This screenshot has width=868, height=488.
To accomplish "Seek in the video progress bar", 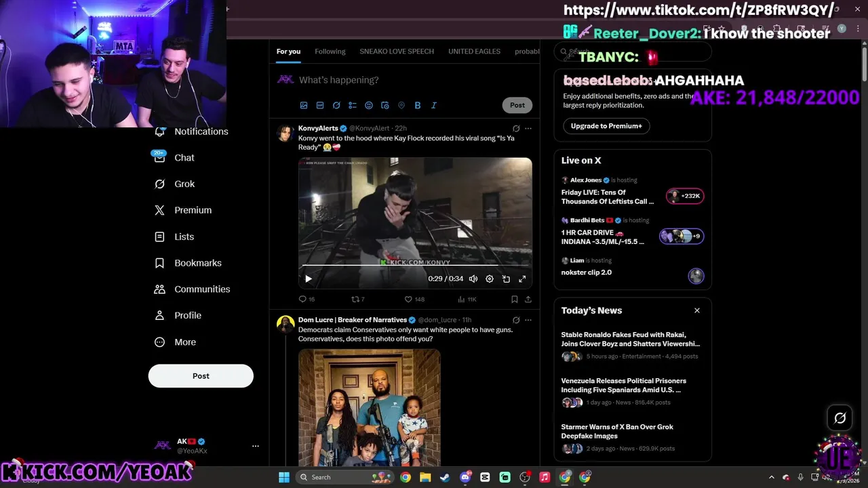I will click(415, 266).
